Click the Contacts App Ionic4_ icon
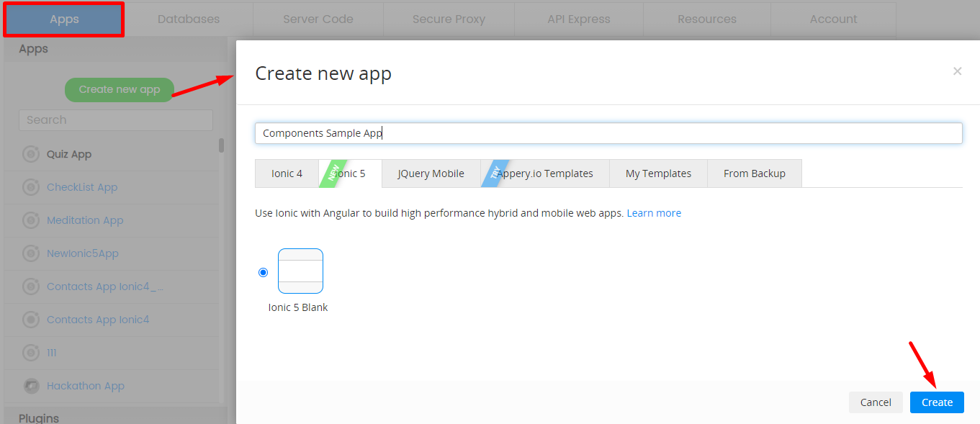Image resolution: width=980 pixels, height=424 pixels. [31, 287]
